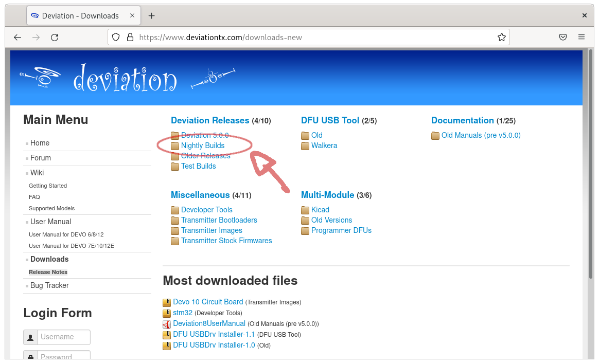The image size is (599, 364).
Task: Click the Username input field
Action: click(64, 337)
